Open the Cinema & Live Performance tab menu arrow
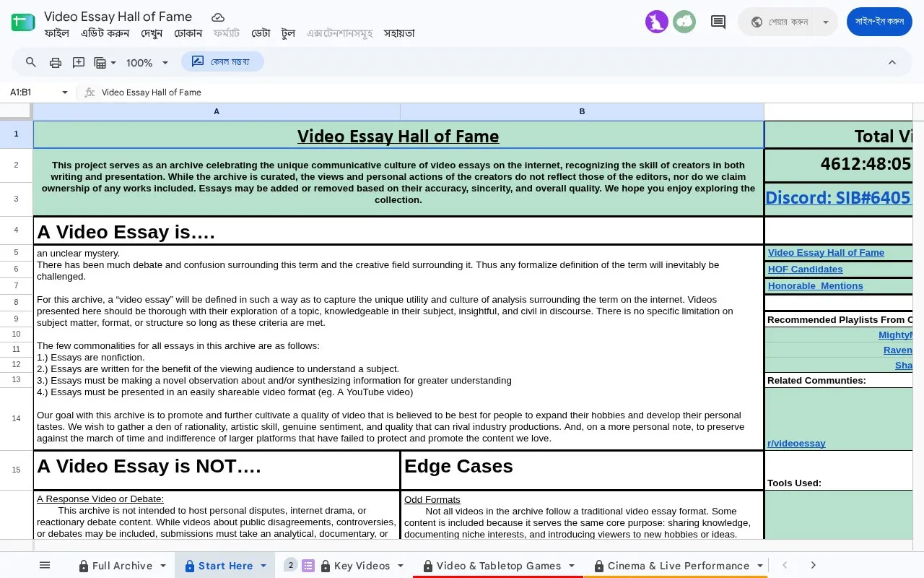 pyautogui.click(x=760, y=566)
